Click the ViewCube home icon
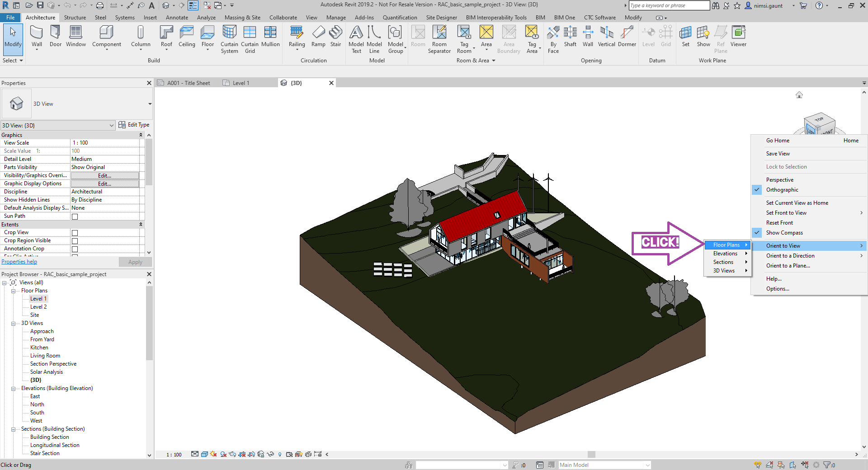Viewport: 868px width, 470px height. tap(799, 95)
